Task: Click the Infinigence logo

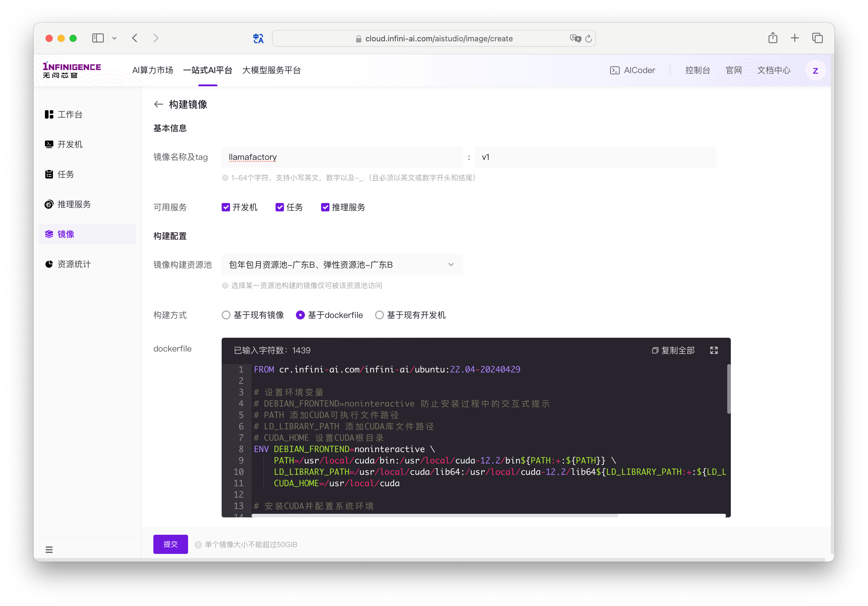Action: (x=72, y=70)
